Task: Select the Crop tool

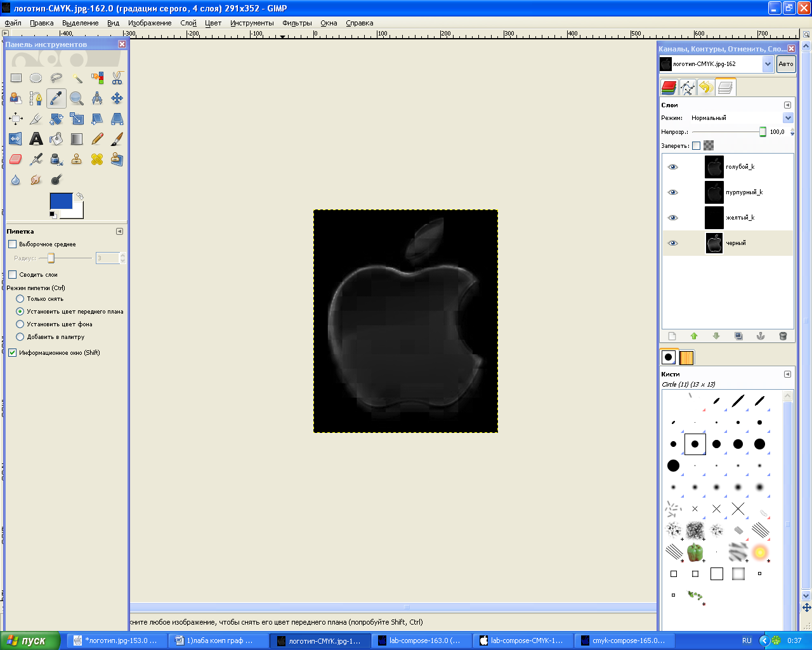Action: [x=36, y=119]
